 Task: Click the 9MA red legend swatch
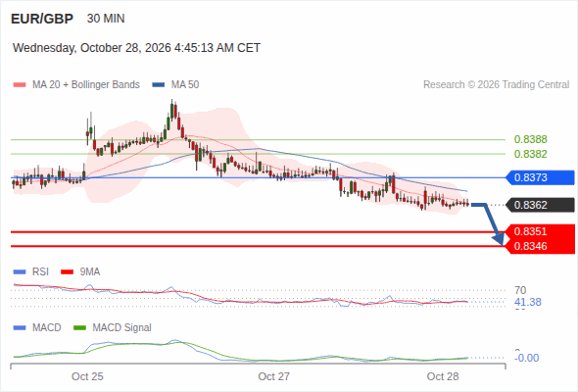[67, 272]
